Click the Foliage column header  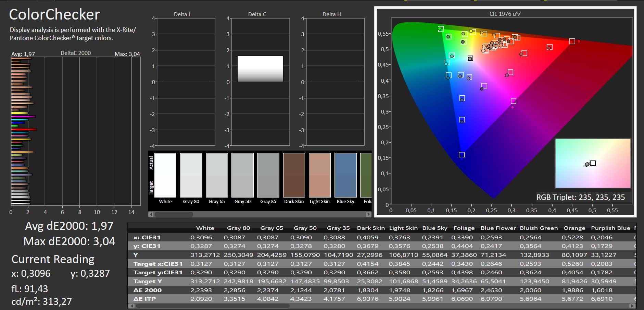(x=464, y=228)
